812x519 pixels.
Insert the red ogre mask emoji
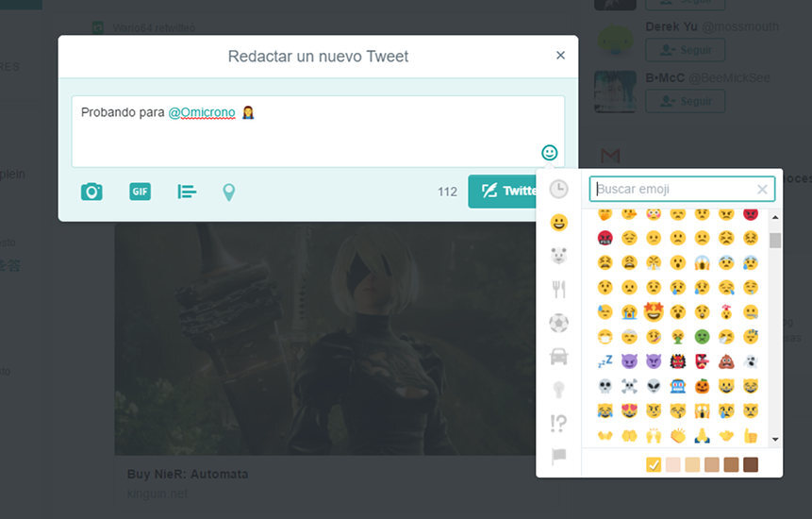(678, 361)
